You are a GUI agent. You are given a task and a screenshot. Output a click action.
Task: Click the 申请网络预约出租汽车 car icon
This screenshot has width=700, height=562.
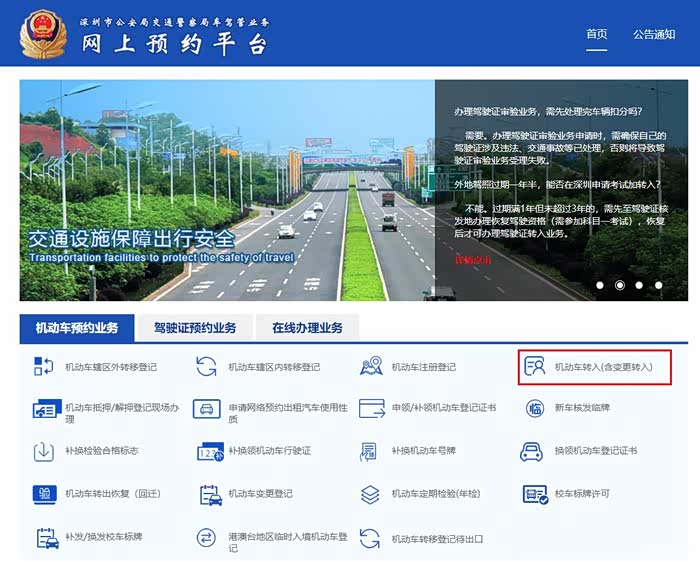[206, 409]
